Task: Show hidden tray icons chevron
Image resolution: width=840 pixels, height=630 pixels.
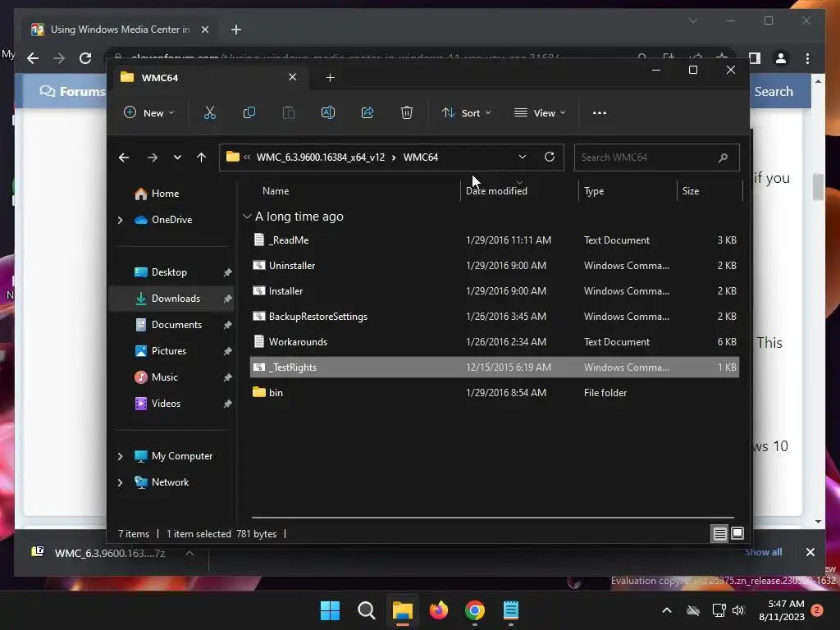Action: pos(667,610)
